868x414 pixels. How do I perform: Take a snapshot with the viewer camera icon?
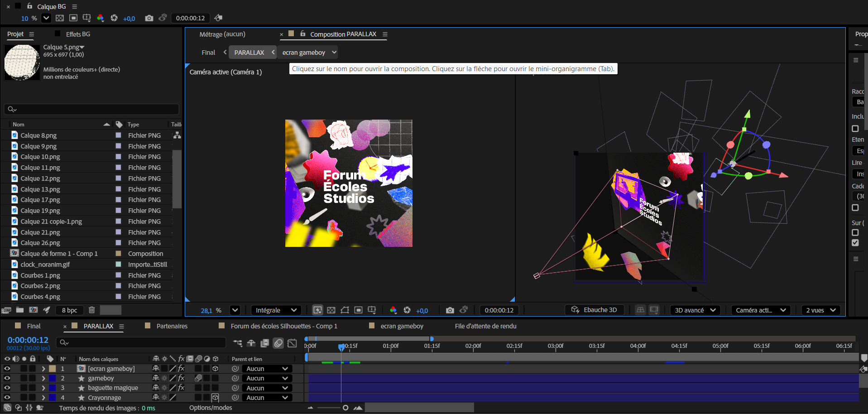450,310
